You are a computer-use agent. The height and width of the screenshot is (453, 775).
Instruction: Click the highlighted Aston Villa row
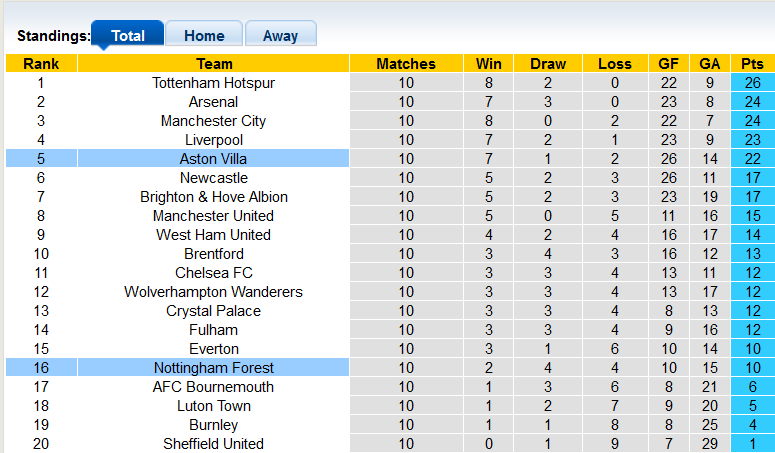click(x=213, y=159)
